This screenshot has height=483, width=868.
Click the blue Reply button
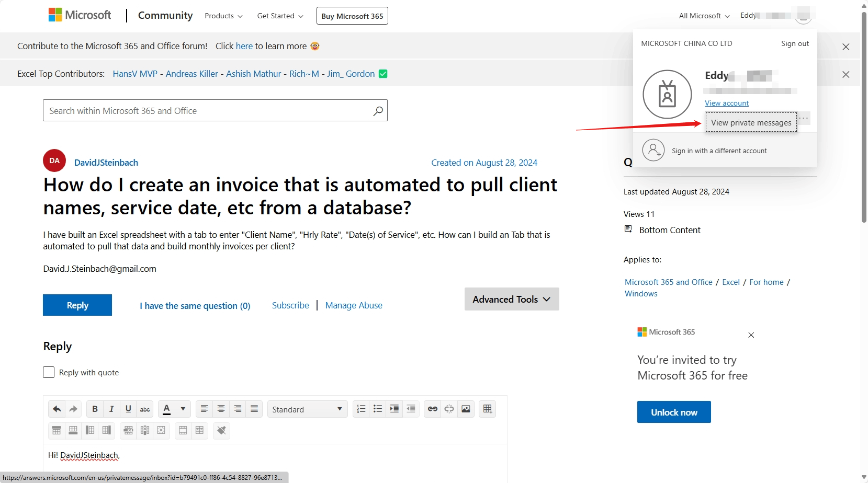click(x=77, y=305)
